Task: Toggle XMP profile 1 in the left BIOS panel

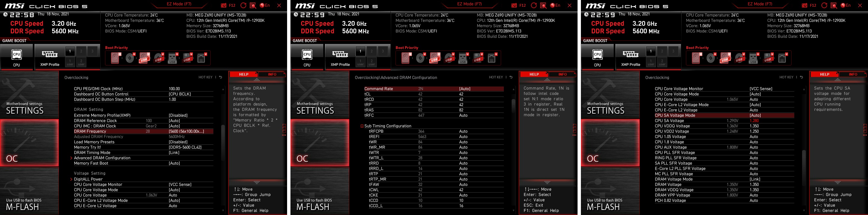Action: coord(70,51)
